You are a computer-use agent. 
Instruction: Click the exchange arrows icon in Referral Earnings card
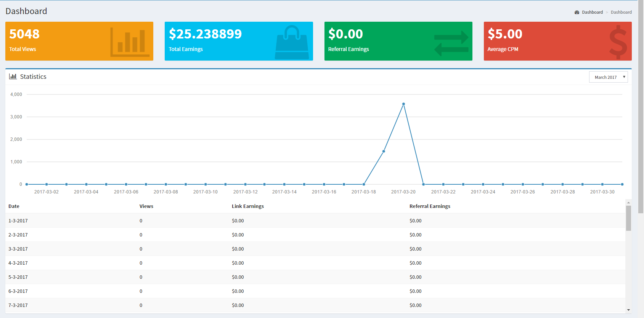[x=451, y=43]
